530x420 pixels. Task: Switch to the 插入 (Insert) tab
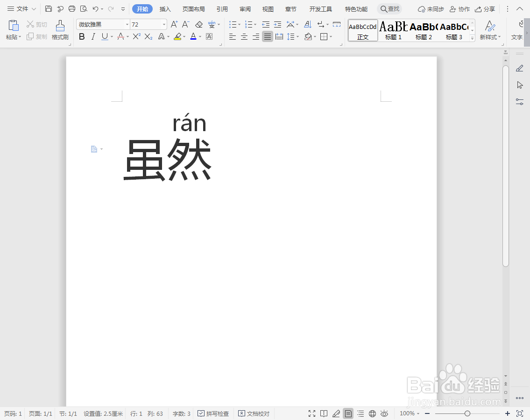click(165, 9)
